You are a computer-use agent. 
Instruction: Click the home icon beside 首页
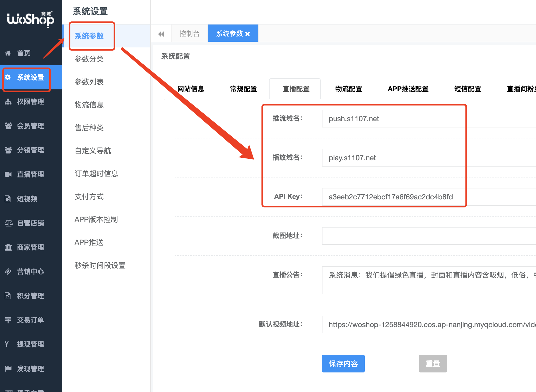click(8, 53)
